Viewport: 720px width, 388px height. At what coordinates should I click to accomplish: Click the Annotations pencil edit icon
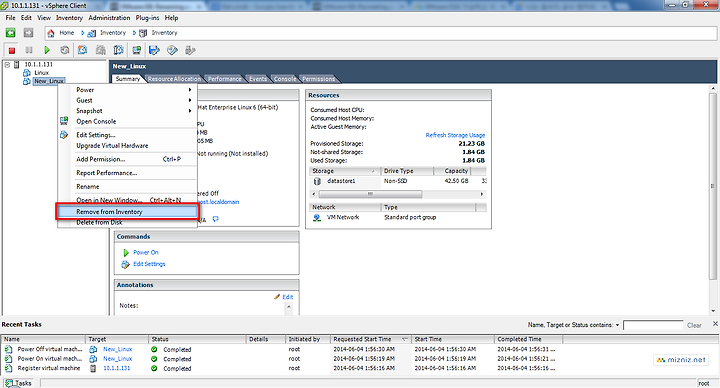tap(277, 297)
